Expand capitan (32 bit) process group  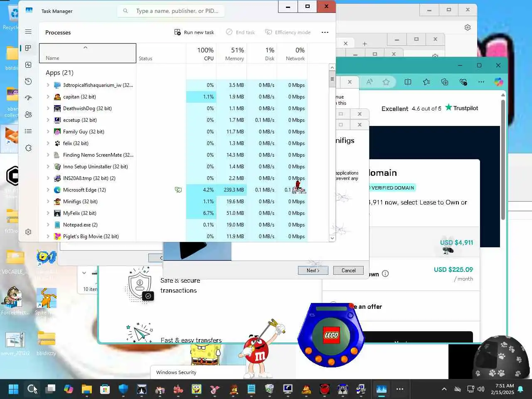[x=48, y=97]
